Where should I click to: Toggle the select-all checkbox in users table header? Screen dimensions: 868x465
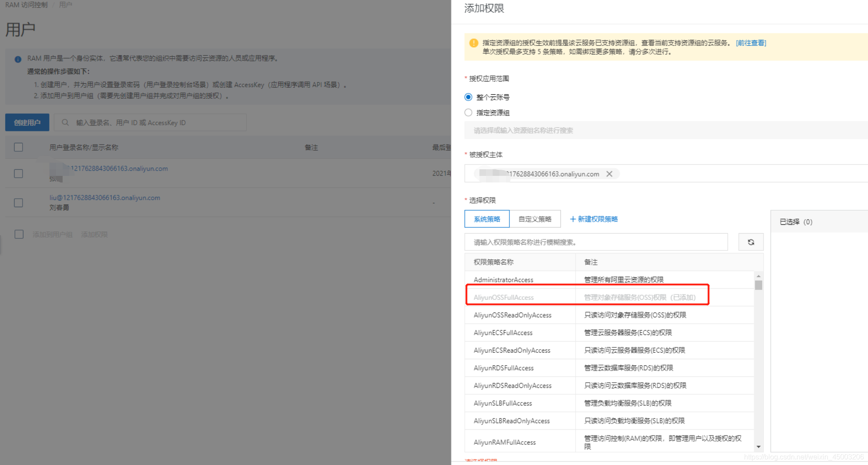coord(19,147)
